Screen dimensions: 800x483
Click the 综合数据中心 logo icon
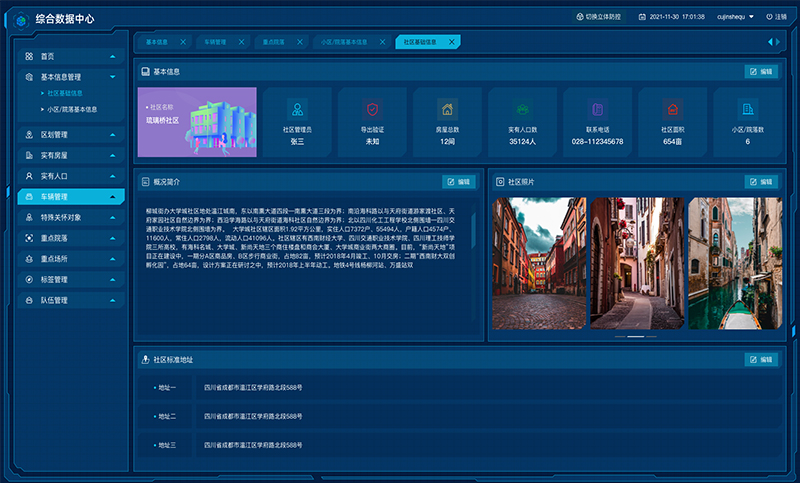coord(21,20)
